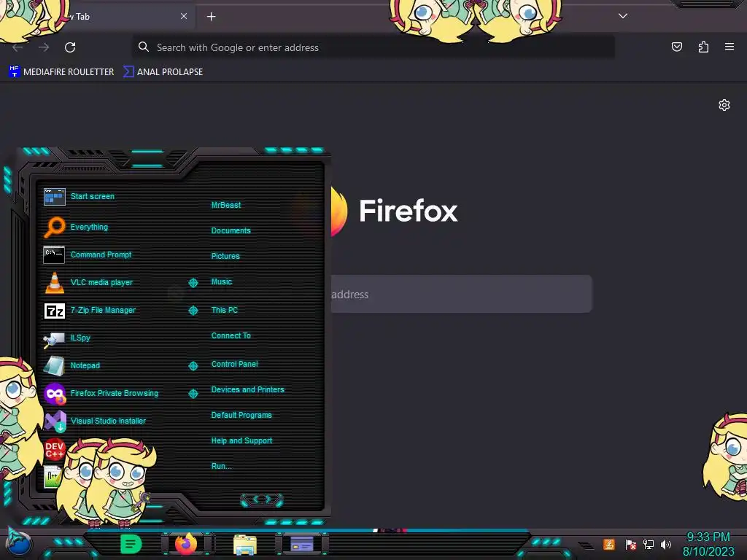Screen dimensions: 747x560
Task: Go forward with Firefox forward arrow
Action: coord(44,47)
